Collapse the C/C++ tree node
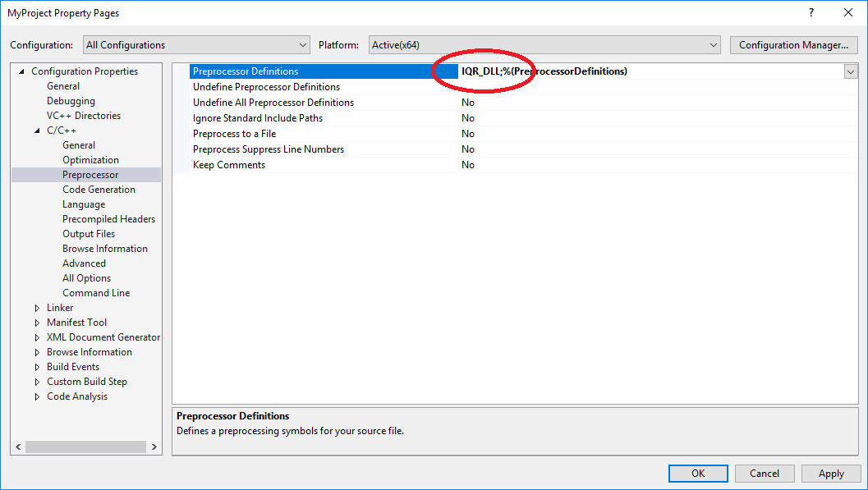 (x=36, y=130)
